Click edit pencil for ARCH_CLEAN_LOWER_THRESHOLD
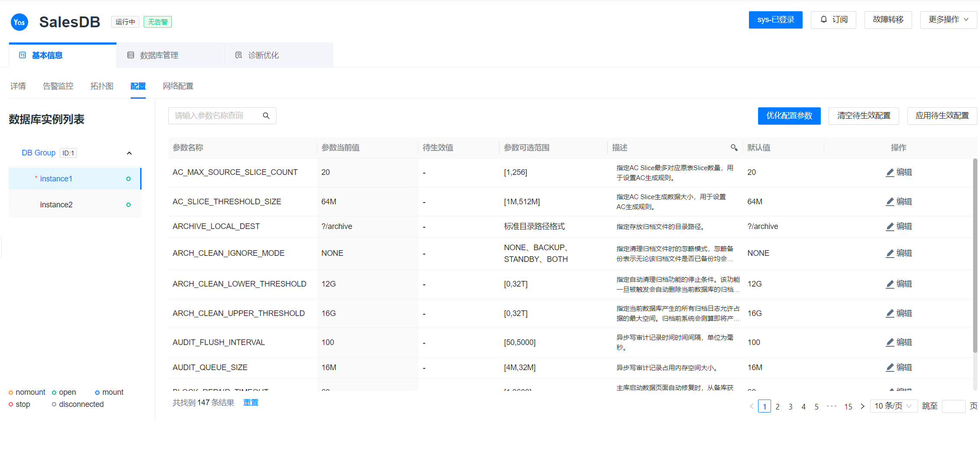This screenshot has height=461, width=980. (890, 284)
